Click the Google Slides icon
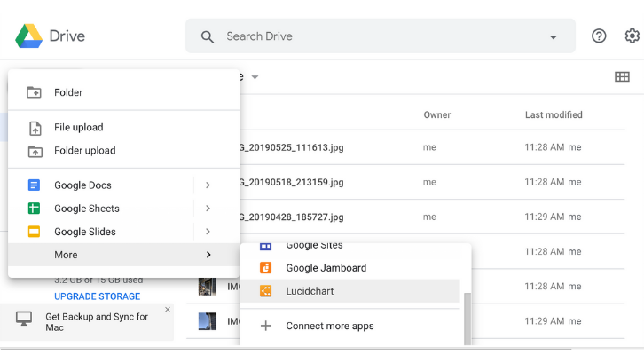The image size is (644, 363). point(34,232)
